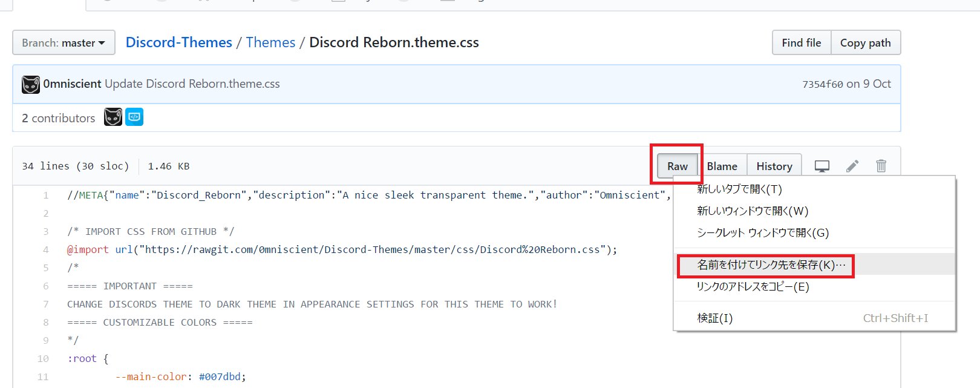This screenshot has width=980, height=388.
Task: Click line number 4 of the file
Action: point(45,250)
